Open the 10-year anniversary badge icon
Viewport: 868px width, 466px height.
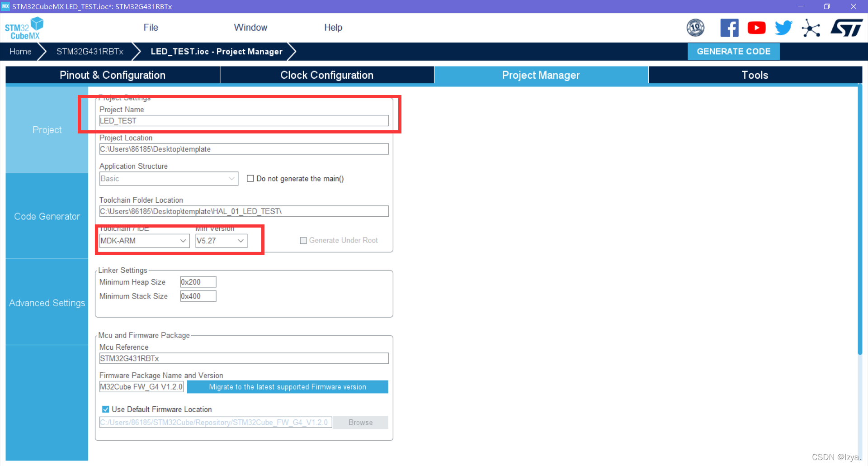(x=695, y=28)
